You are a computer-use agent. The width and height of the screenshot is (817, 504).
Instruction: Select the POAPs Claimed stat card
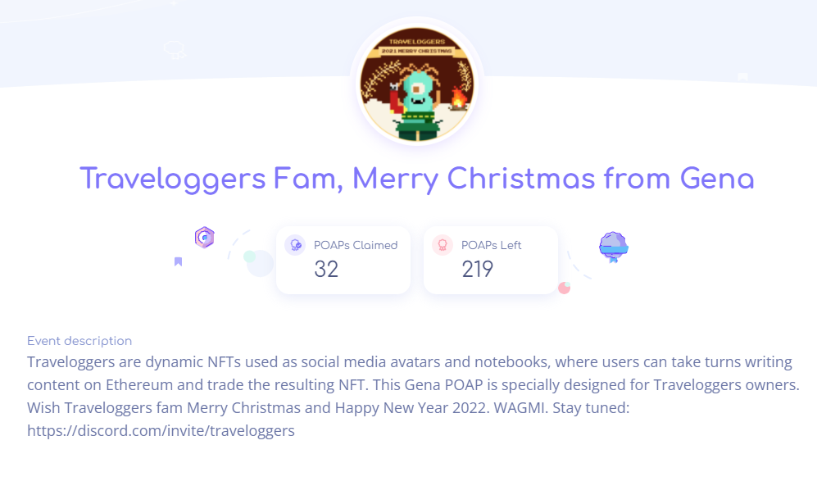tap(343, 260)
